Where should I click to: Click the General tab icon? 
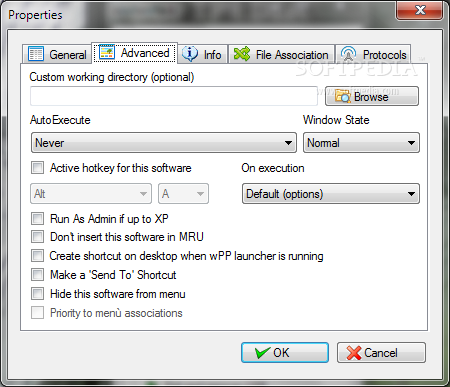(36, 54)
